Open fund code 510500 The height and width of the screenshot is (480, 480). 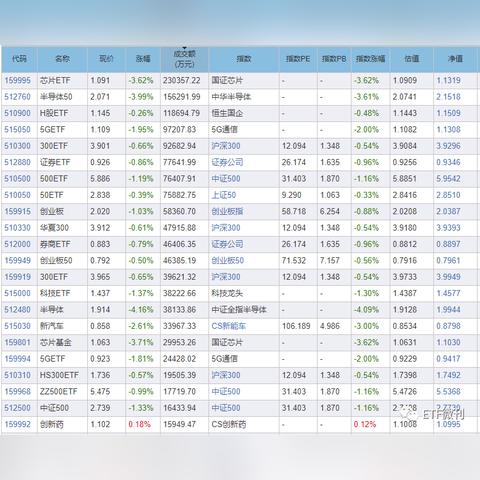pyautogui.click(x=17, y=179)
